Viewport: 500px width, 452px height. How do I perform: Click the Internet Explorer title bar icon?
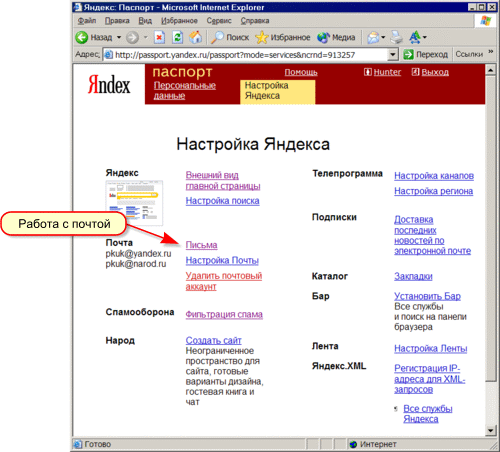point(78,7)
